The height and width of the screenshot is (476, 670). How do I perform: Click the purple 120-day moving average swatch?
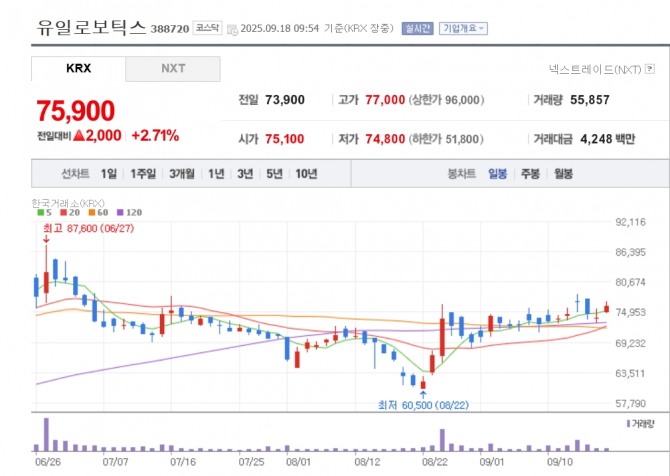tap(120, 212)
